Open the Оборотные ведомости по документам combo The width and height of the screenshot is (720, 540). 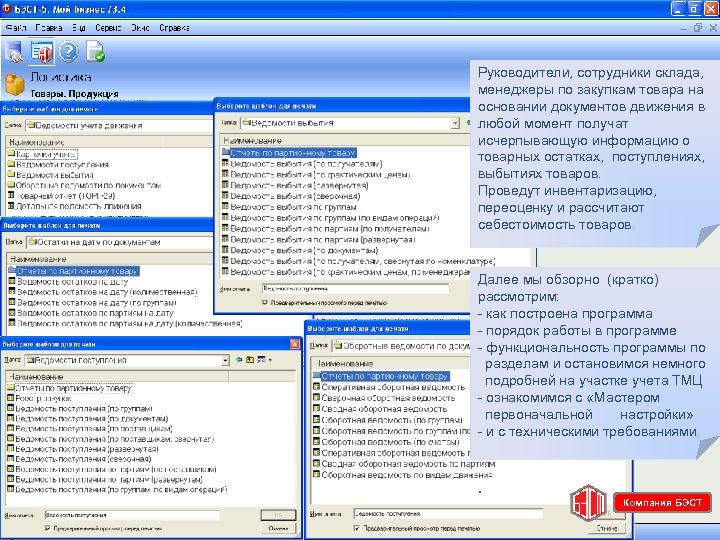click(x=401, y=346)
